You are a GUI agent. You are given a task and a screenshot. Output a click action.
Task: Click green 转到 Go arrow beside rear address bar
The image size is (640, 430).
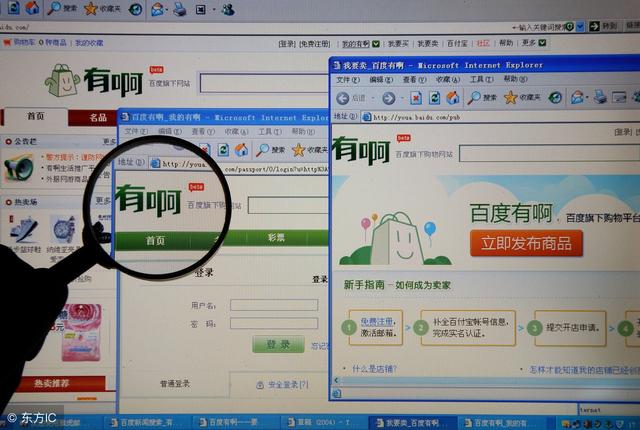pyautogui.click(x=594, y=27)
